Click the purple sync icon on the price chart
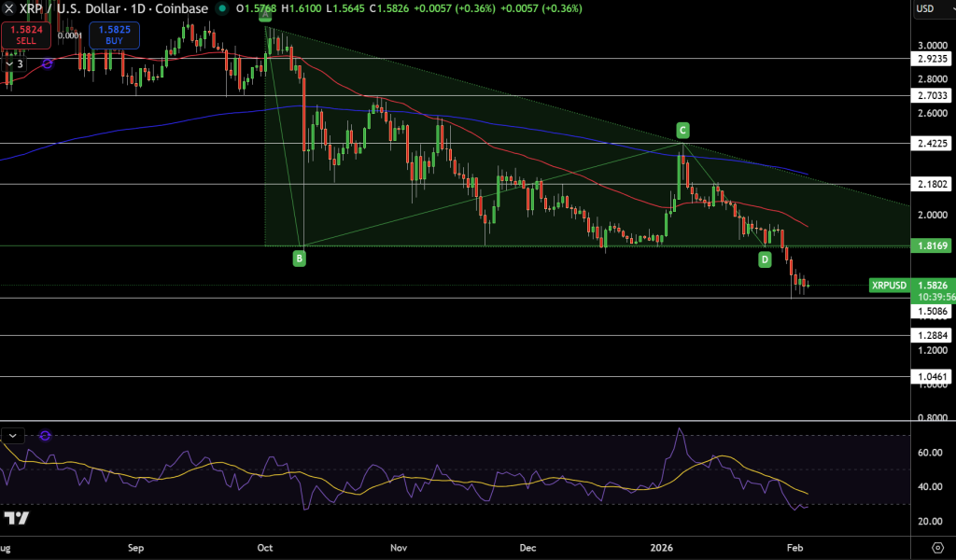The height and width of the screenshot is (560, 956). pos(47,63)
